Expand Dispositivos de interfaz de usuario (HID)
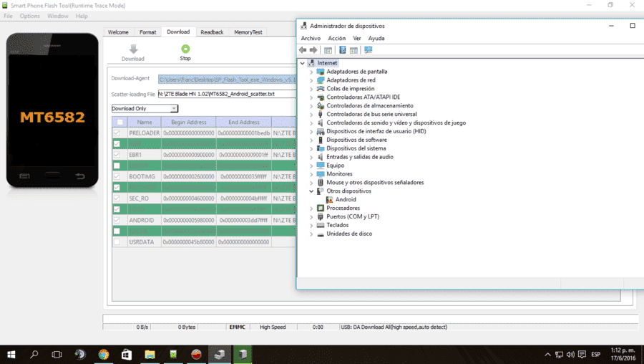 [311, 132]
